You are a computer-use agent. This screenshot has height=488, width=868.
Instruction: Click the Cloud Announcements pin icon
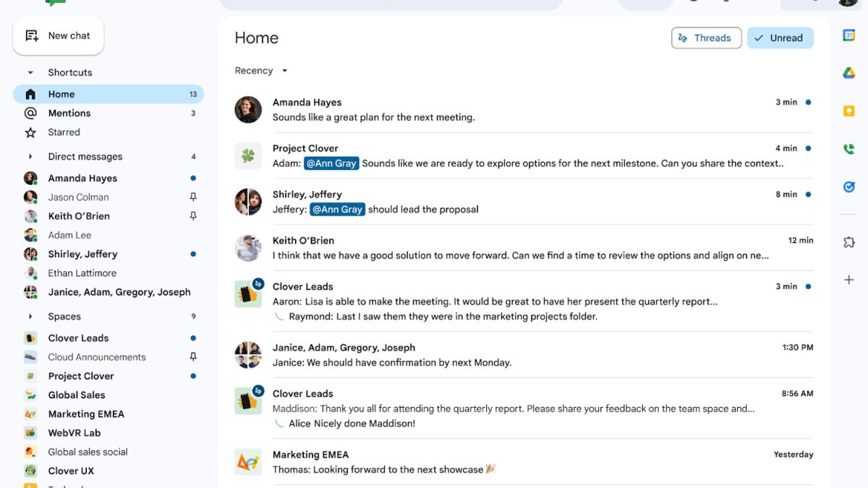point(193,356)
